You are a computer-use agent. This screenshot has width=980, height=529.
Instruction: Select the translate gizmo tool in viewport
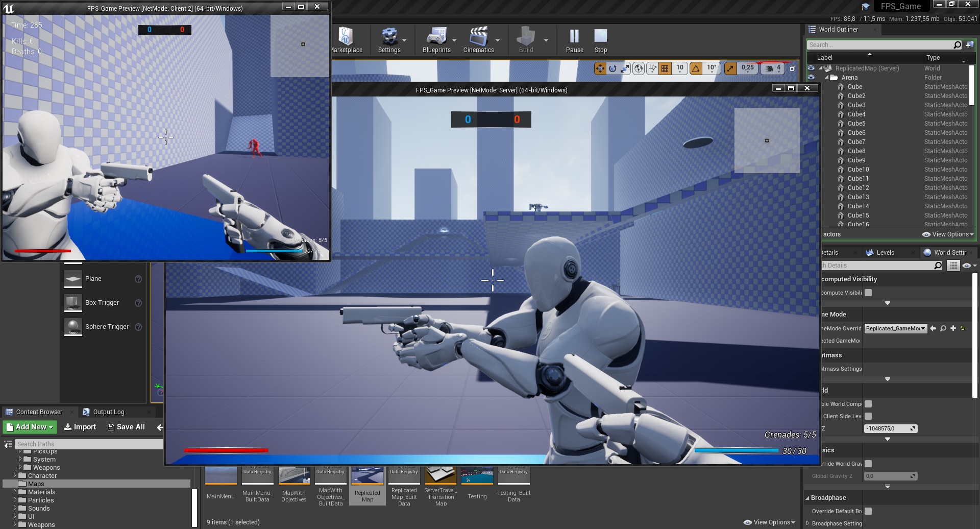pyautogui.click(x=600, y=68)
